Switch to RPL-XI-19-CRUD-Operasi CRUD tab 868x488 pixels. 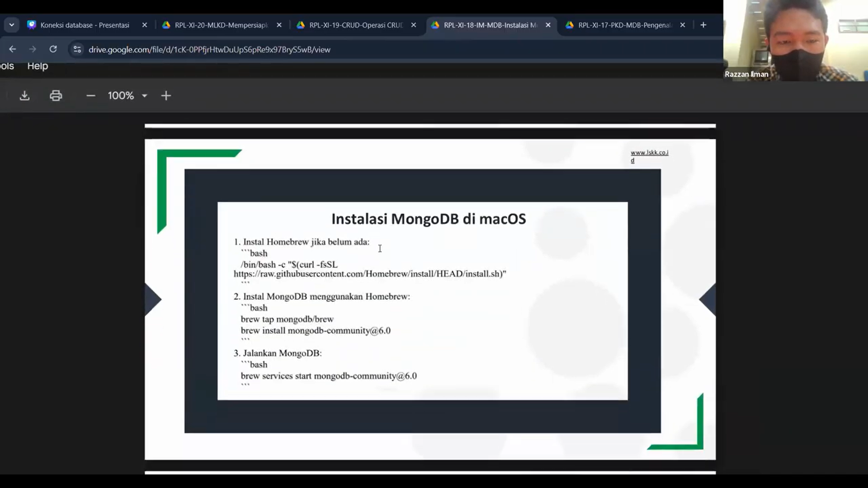pos(355,25)
